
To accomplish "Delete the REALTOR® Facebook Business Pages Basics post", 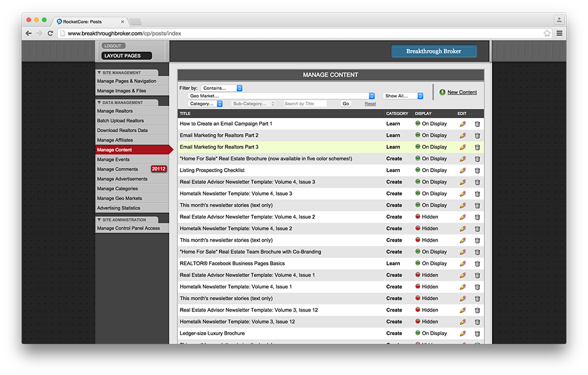I will coord(477,264).
